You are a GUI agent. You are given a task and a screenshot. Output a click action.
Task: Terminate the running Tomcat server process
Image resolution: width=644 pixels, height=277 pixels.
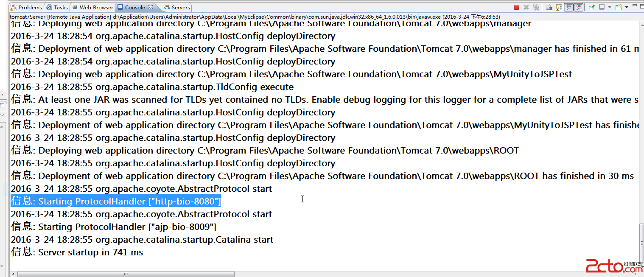coord(516,7)
